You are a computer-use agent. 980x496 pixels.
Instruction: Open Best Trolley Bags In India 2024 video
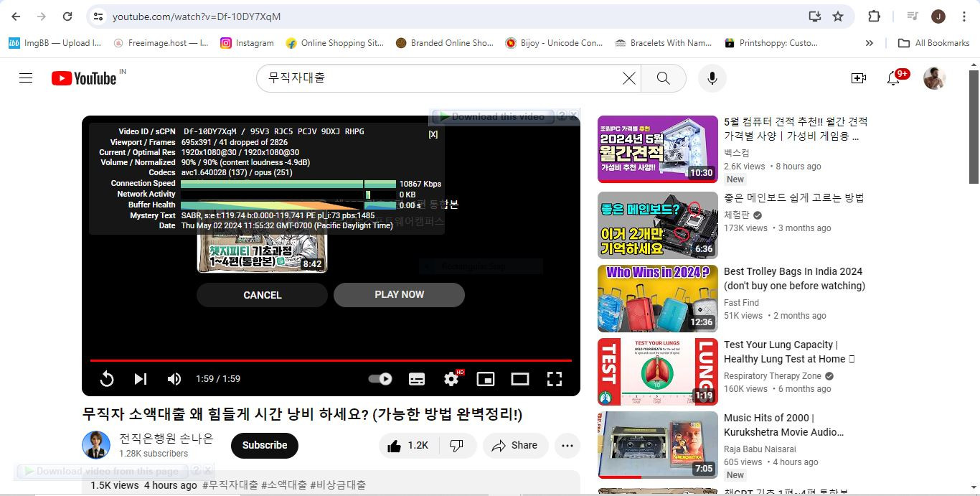click(x=794, y=279)
